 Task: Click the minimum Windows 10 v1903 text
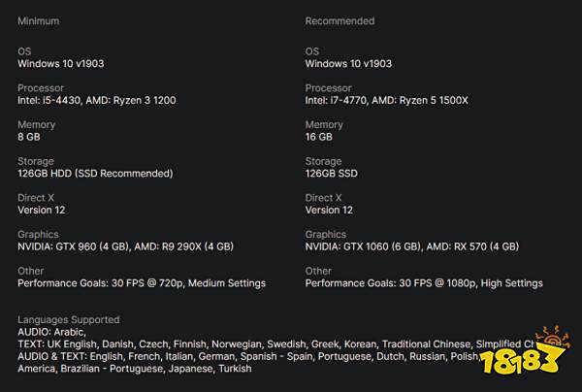click(61, 63)
